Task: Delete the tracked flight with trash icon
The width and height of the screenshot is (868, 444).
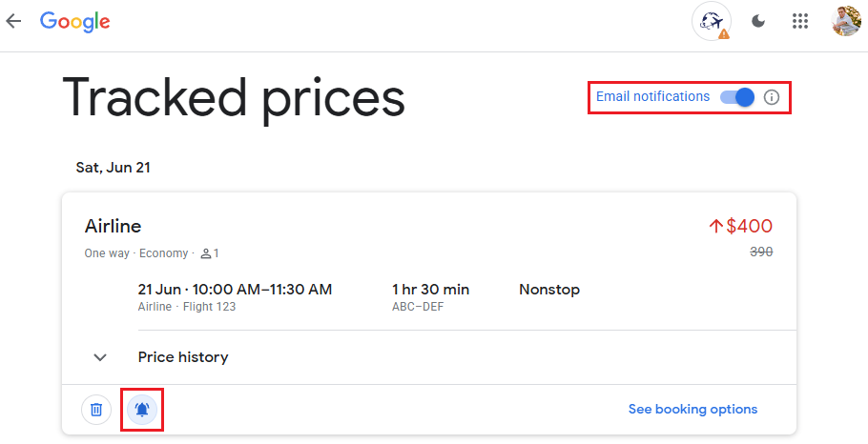Action: point(96,410)
